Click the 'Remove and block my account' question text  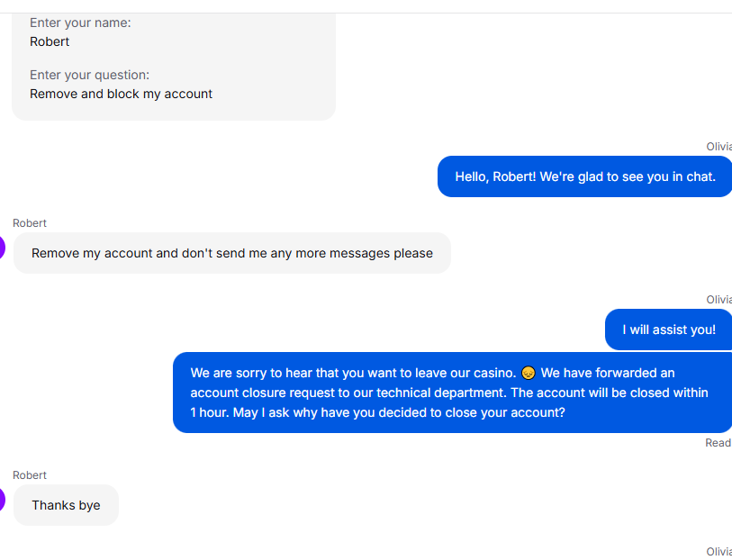coord(121,94)
